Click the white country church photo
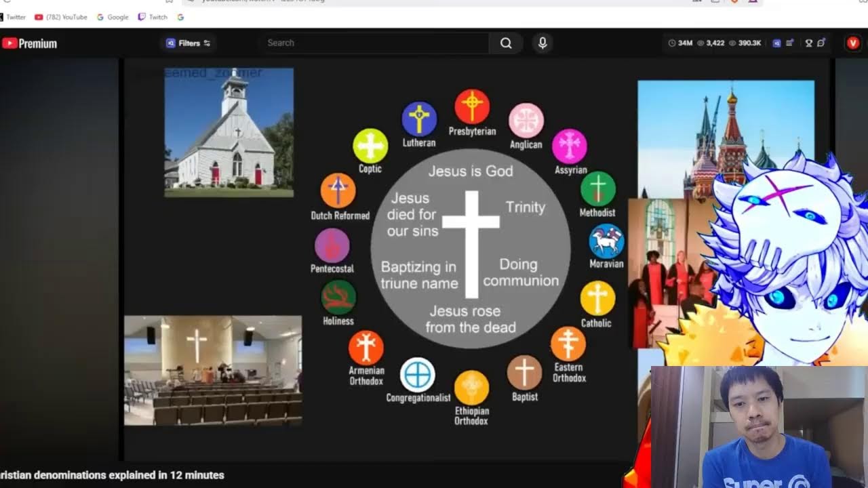 [229, 133]
